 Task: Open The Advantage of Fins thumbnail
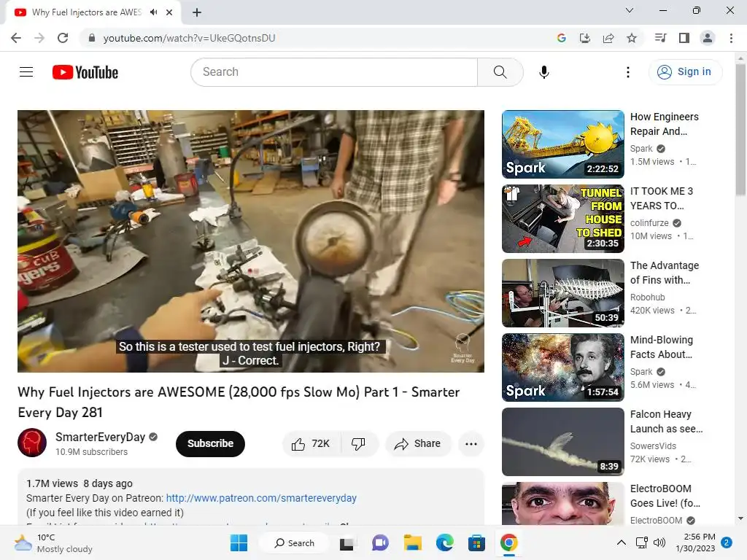562,293
